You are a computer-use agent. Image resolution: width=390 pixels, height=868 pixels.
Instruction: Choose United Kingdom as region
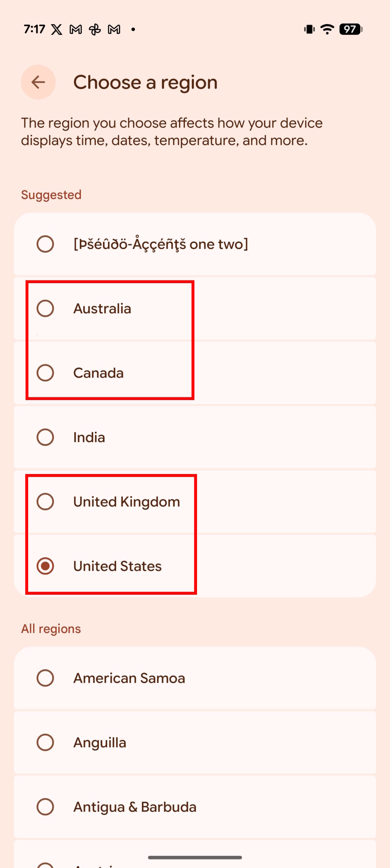(45, 502)
